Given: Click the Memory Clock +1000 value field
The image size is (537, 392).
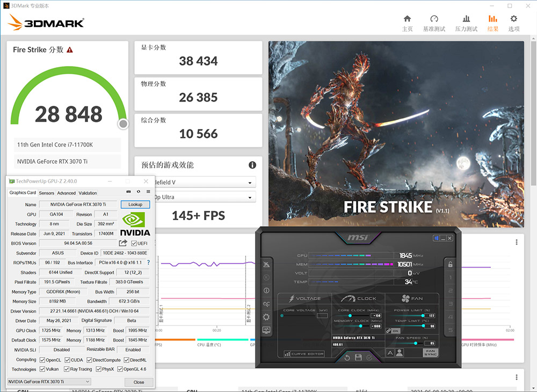Looking at the screenshot, I should tap(376, 326).
